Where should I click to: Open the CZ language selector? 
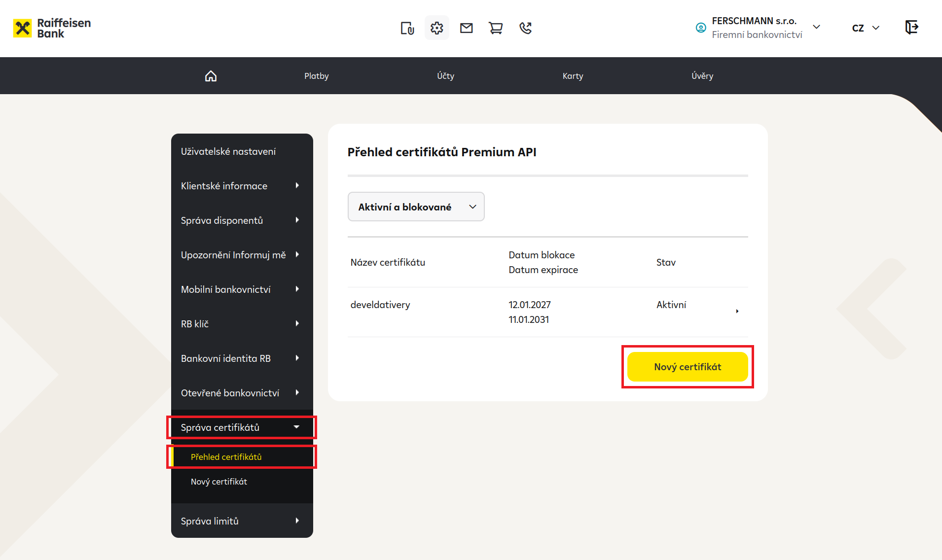pos(866,28)
